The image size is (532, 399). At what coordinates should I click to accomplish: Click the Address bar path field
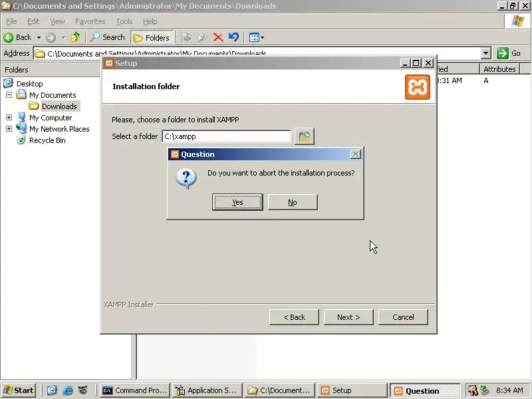click(x=257, y=53)
